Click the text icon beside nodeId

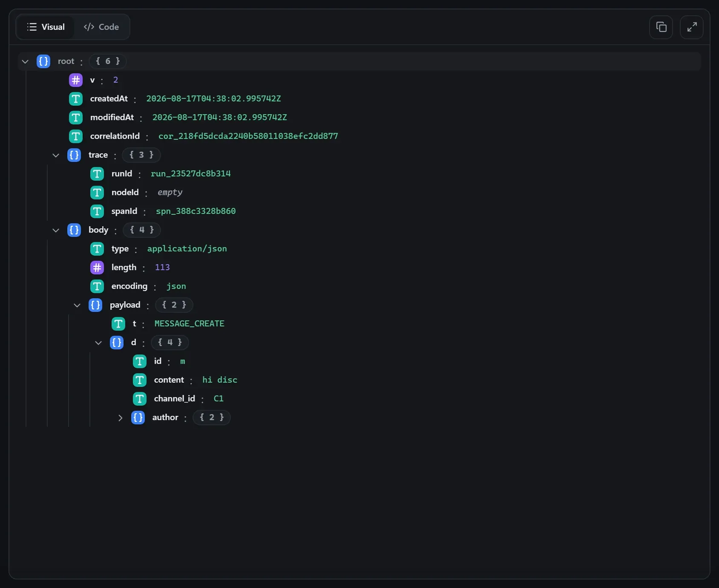(x=97, y=193)
